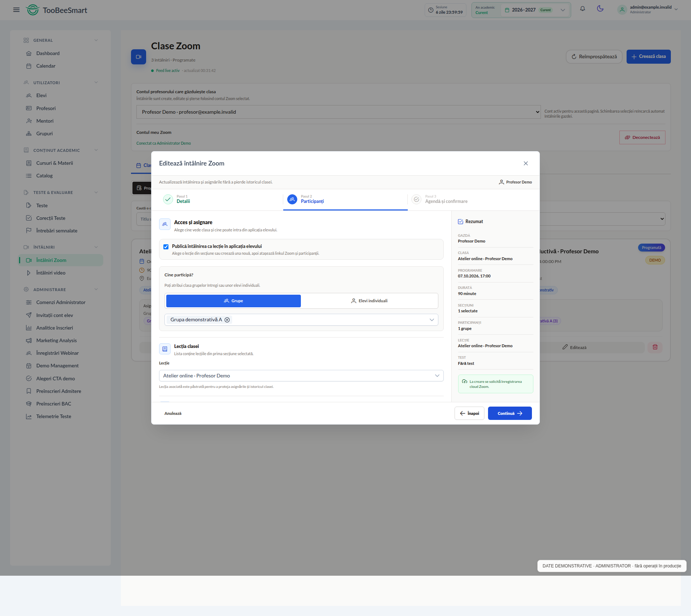Click the notifications bell icon
The height and width of the screenshot is (616, 691).
(x=582, y=9)
